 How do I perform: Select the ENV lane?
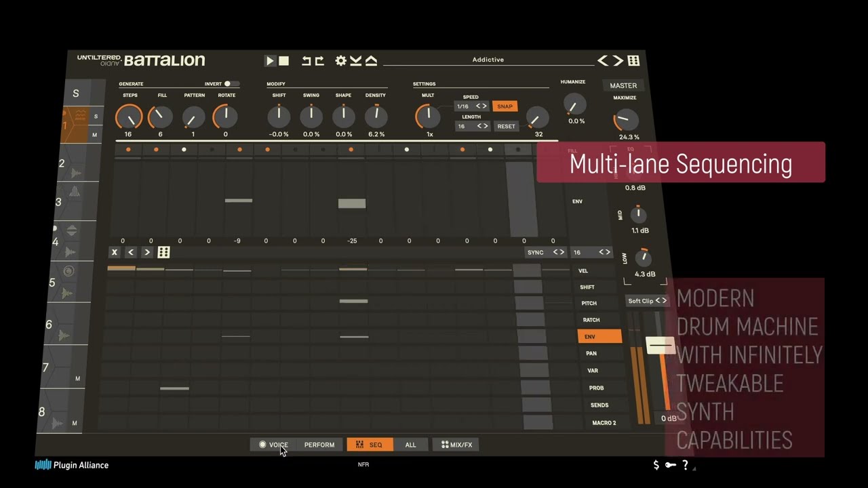pyautogui.click(x=599, y=336)
